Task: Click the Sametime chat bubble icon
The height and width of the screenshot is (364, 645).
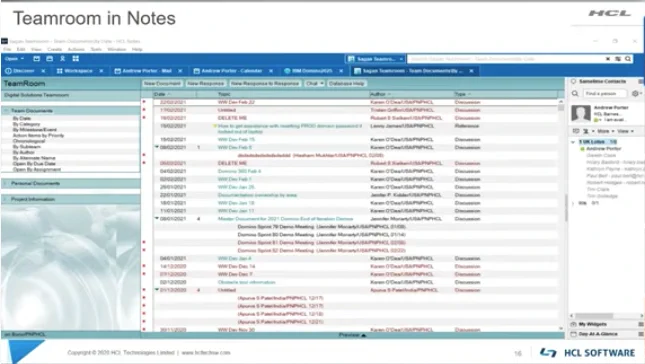Action: 573,81
